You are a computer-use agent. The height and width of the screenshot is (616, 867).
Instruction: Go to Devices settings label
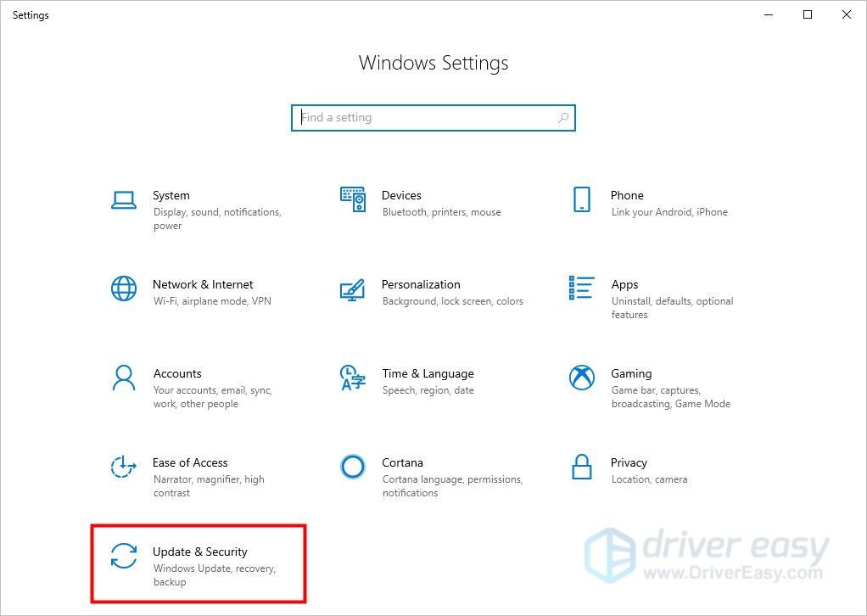coord(401,195)
